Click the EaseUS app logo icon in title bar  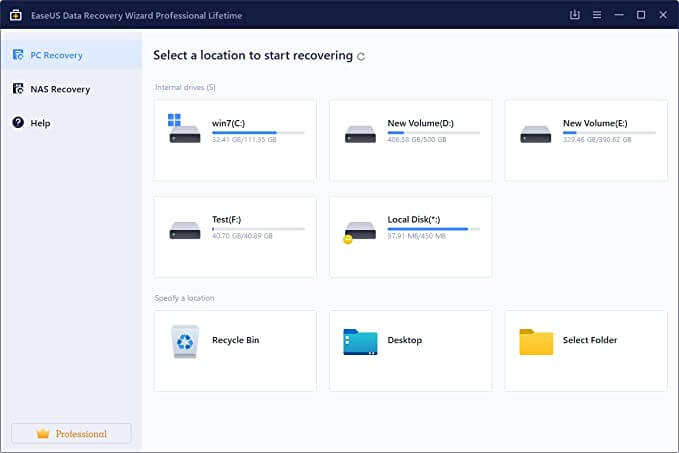pos(16,15)
